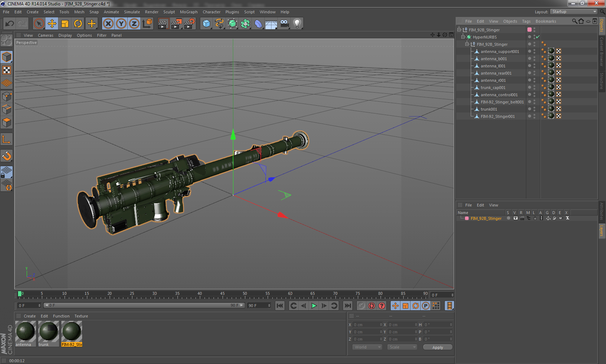Click the record active objects button
The height and width of the screenshot is (364, 606).
pyautogui.click(x=361, y=306)
